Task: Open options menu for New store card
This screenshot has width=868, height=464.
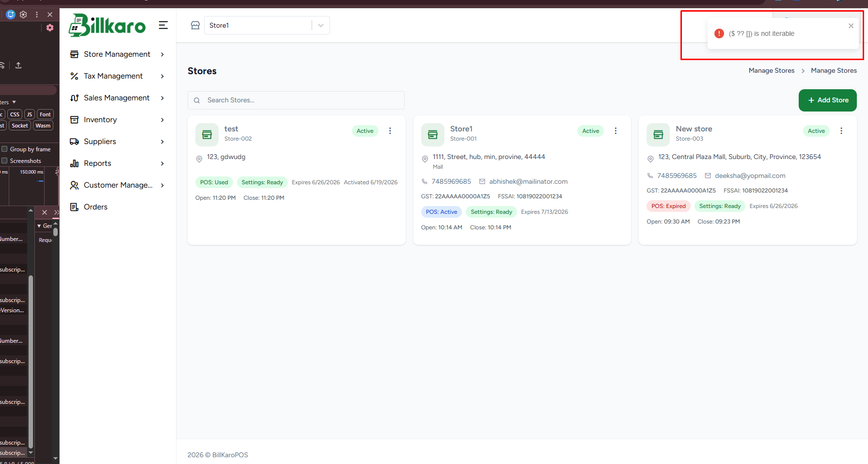Action: point(841,131)
